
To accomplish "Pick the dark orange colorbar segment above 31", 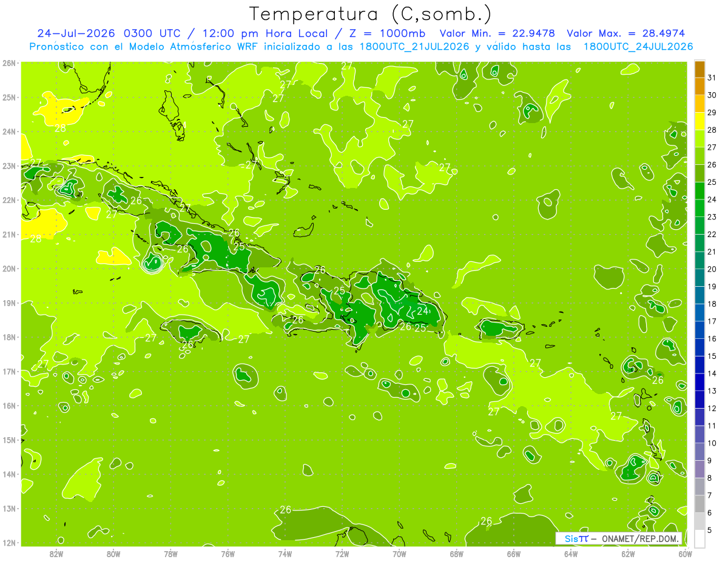I will point(699,69).
